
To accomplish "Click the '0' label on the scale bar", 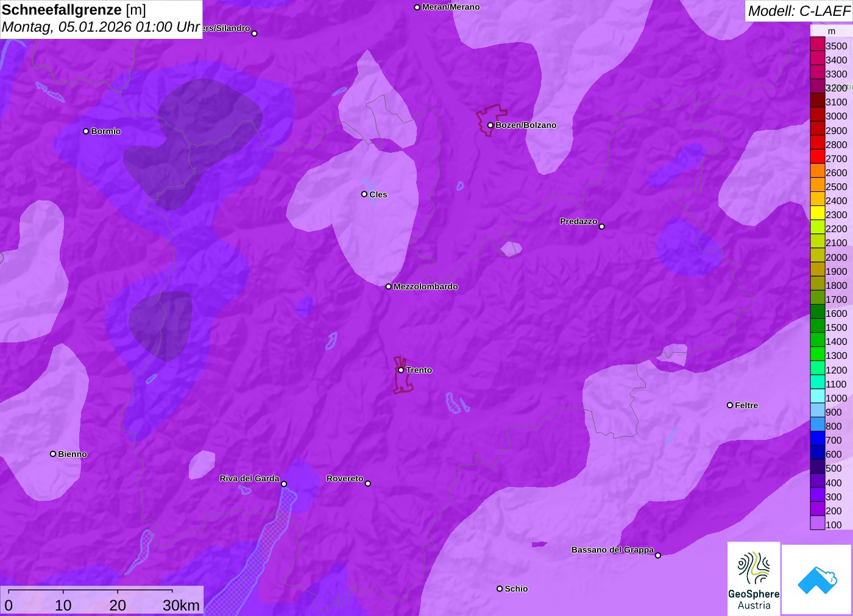I will (9, 605).
